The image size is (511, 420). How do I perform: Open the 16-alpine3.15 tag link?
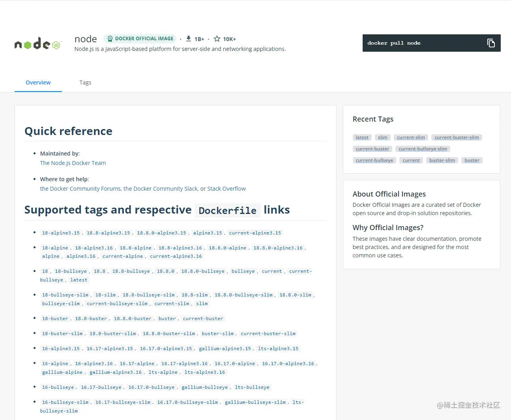coord(61,349)
